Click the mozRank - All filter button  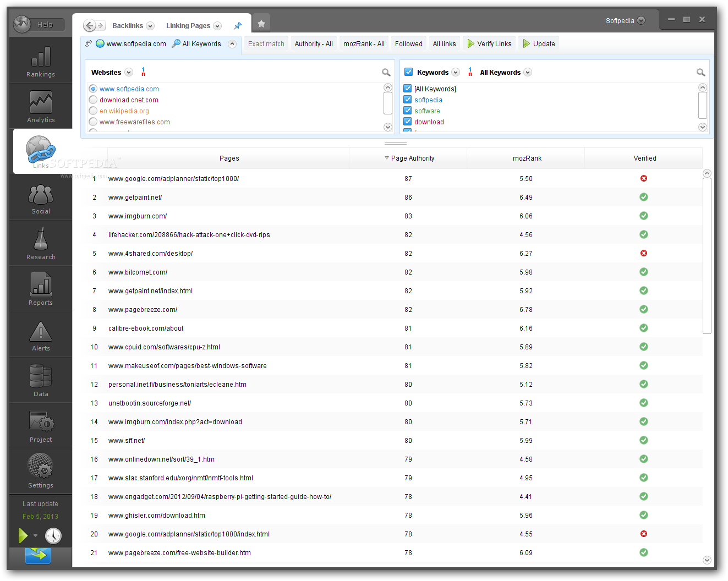click(364, 44)
